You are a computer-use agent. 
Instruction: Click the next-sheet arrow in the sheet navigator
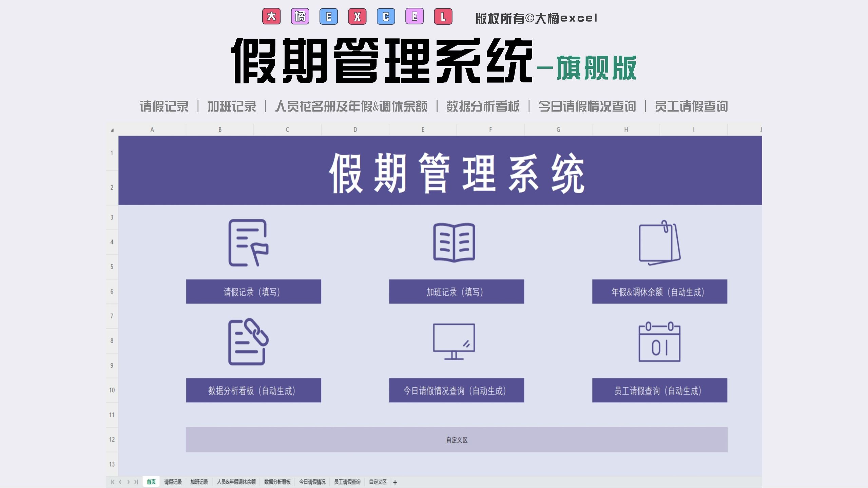pos(129,481)
